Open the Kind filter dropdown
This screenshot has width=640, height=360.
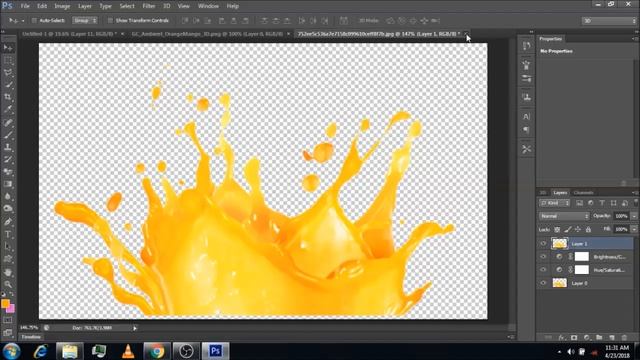(554, 203)
